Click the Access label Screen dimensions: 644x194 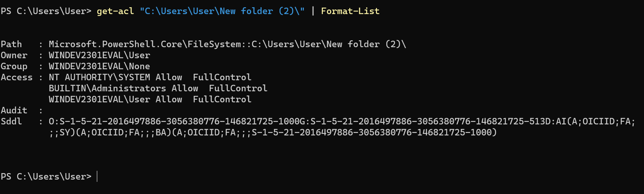point(17,77)
